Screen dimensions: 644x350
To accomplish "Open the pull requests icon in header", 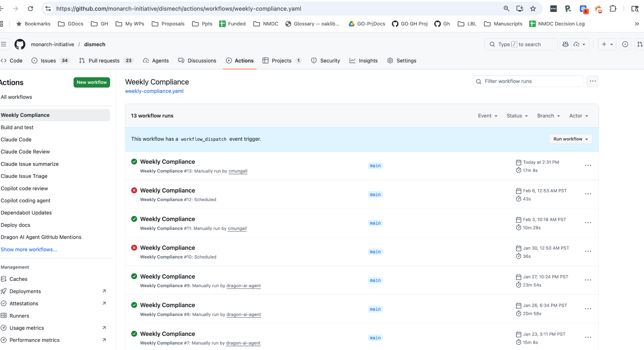I will point(640,44).
